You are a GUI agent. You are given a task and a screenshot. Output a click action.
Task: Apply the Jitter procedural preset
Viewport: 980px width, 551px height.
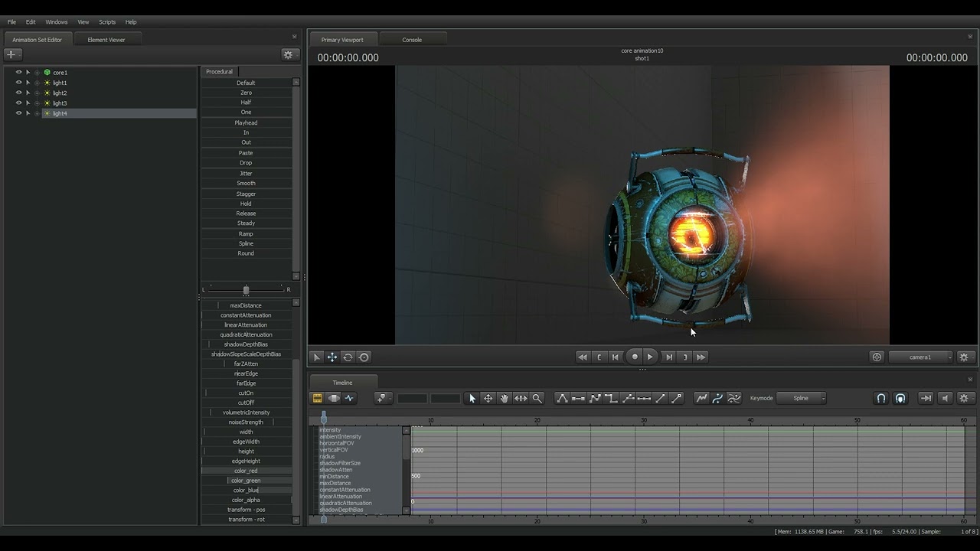[x=246, y=173]
